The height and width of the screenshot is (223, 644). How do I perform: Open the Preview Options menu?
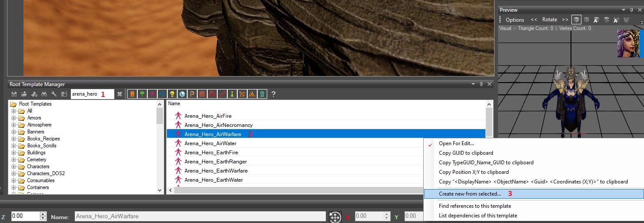[515, 20]
